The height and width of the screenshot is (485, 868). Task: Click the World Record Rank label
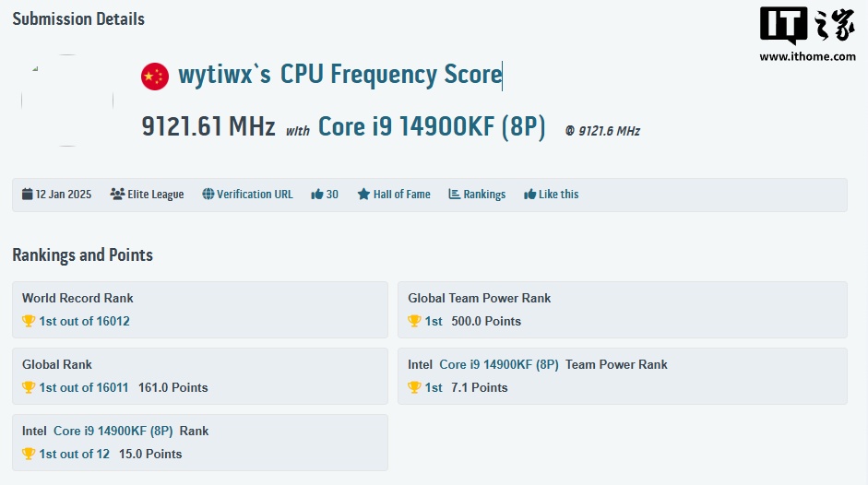pyautogui.click(x=77, y=298)
